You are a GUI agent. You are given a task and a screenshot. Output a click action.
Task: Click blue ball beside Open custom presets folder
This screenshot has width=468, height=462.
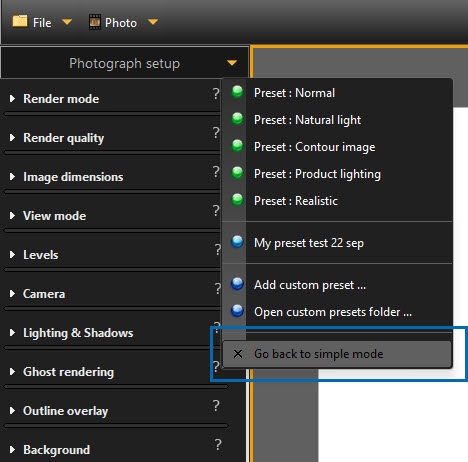point(237,311)
